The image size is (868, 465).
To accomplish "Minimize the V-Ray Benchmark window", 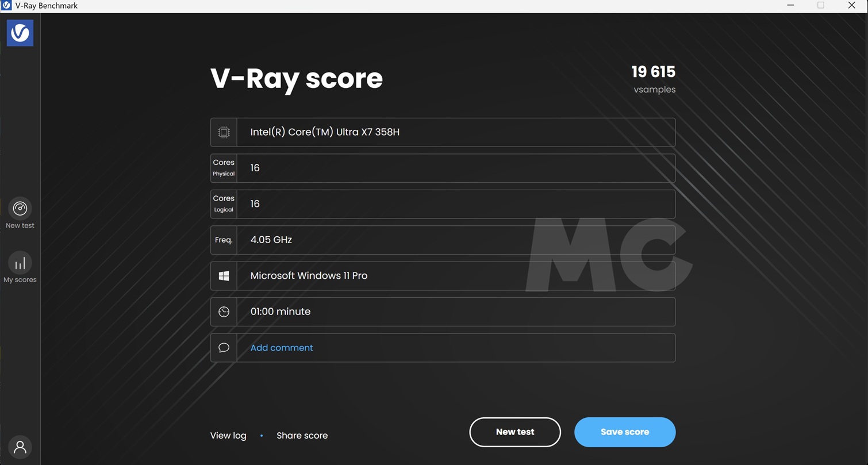I will click(790, 6).
